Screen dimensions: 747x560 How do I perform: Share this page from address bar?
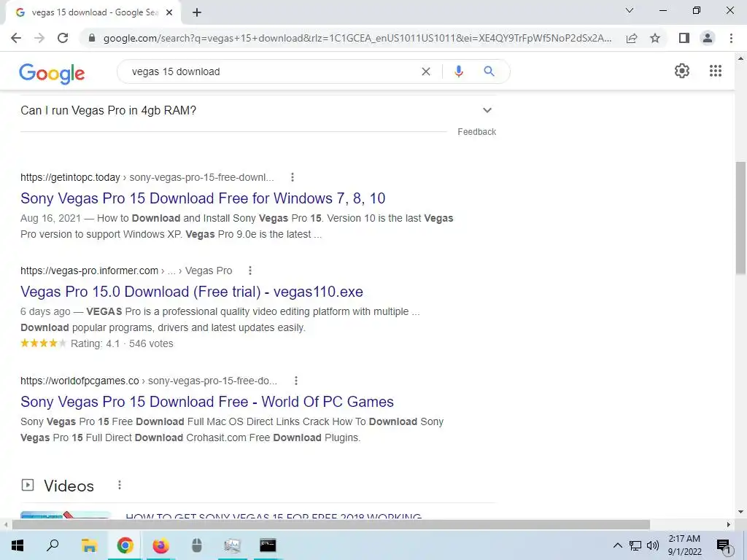click(x=632, y=38)
